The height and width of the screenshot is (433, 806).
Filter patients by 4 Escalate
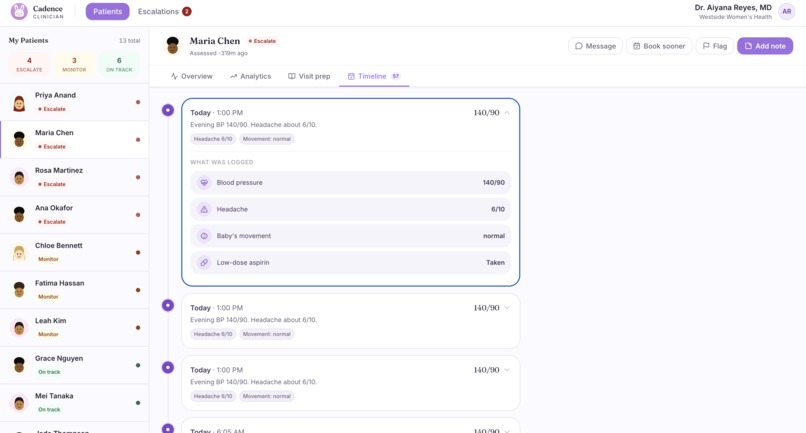click(29, 64)
